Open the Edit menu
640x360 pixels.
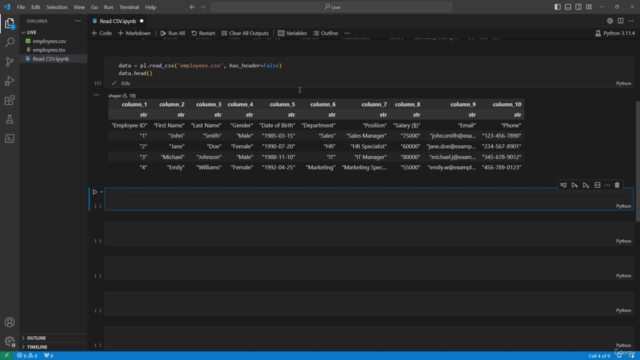point(36,7)
